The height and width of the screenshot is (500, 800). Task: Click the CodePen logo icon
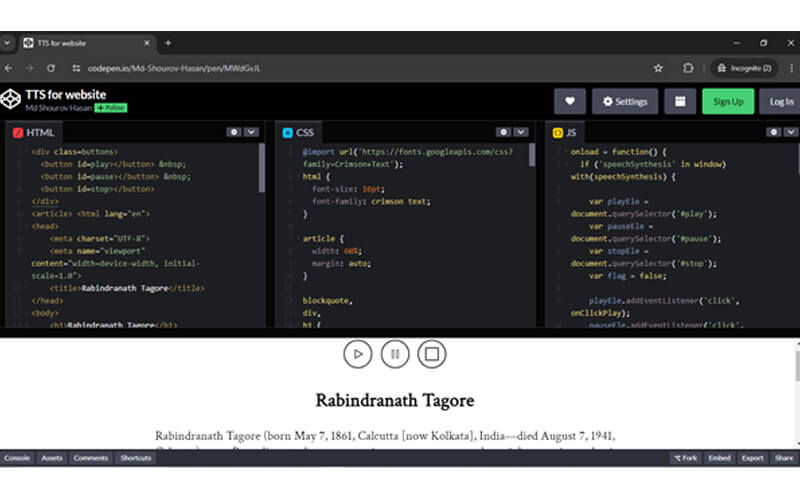pos(12,100)
